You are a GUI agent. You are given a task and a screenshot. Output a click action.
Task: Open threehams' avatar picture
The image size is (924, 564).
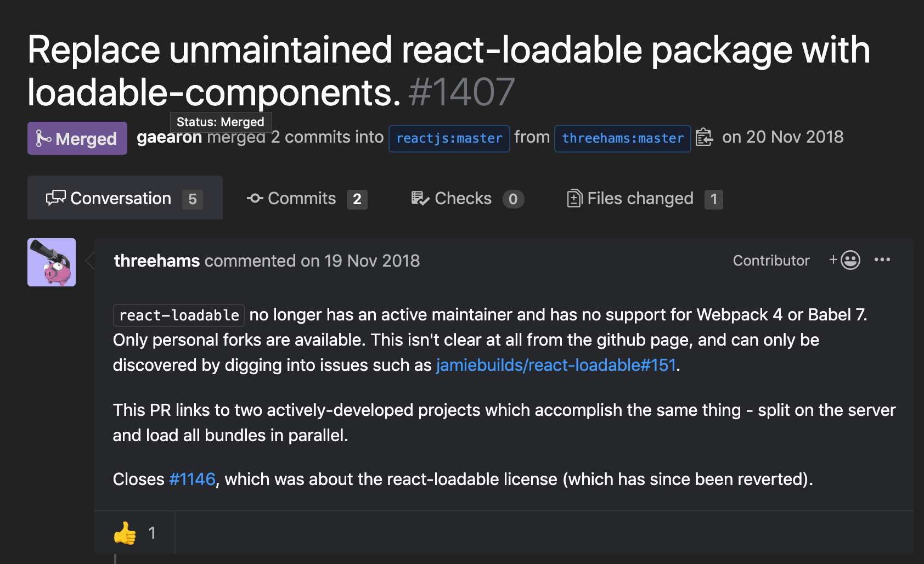pyautogui.click(x=52, y=262)
